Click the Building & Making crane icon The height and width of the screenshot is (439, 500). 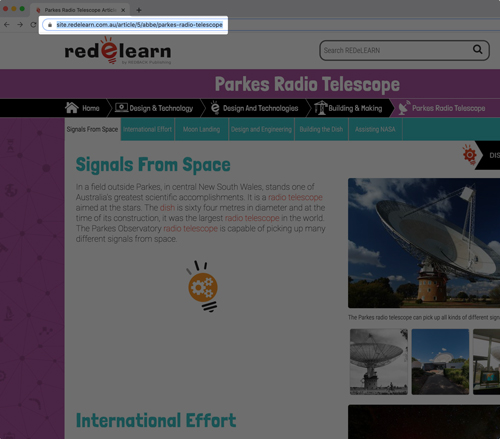(x=321, y=108)
